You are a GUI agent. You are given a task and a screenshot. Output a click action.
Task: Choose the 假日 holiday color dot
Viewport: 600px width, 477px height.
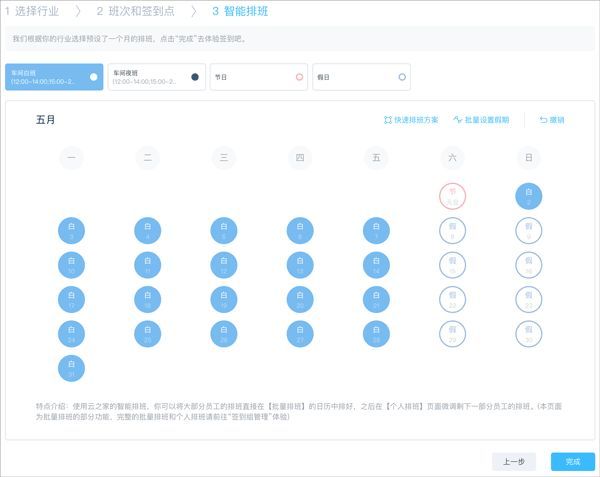tap(402, 77)
